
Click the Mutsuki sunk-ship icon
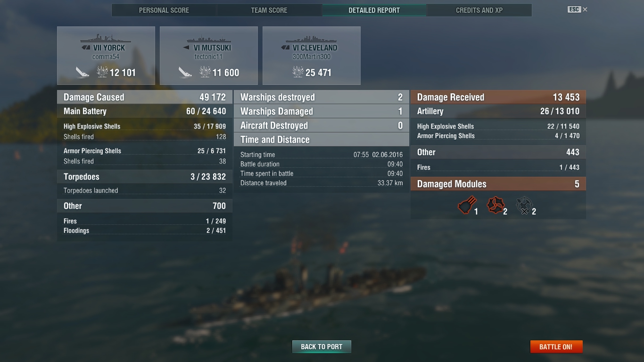click(185, 72)
